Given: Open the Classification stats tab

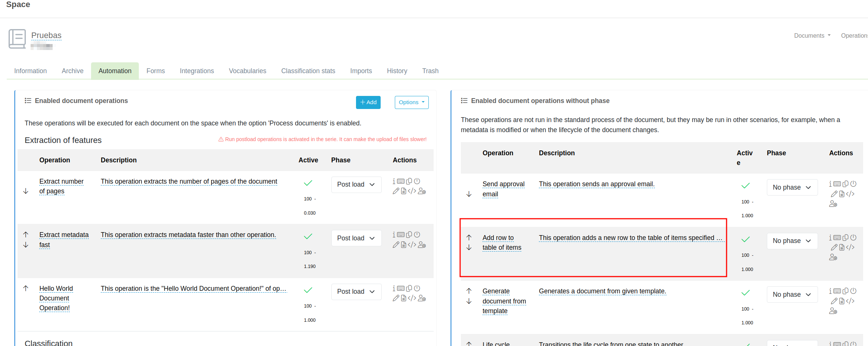Looking at the screenshot, I should click(308, 71).
